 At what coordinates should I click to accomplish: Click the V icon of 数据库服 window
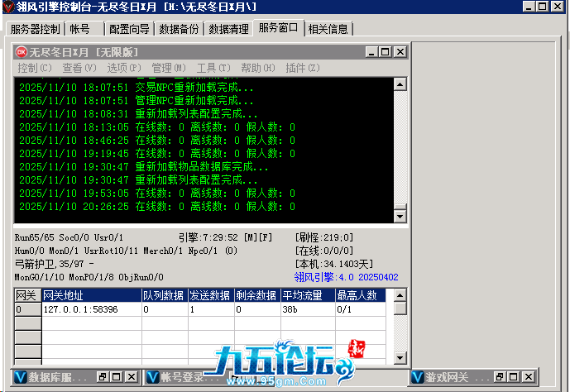(x=21, y=377)
